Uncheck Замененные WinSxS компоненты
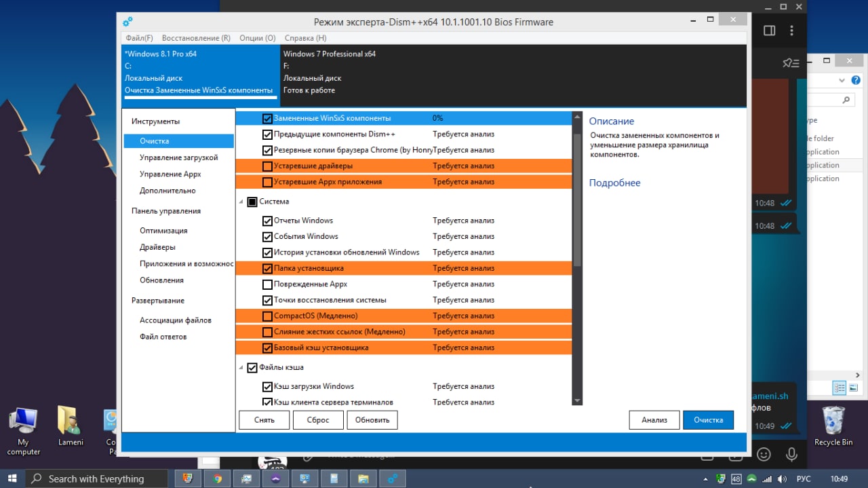The image size is (868, 488). click(x=267, y=118)
